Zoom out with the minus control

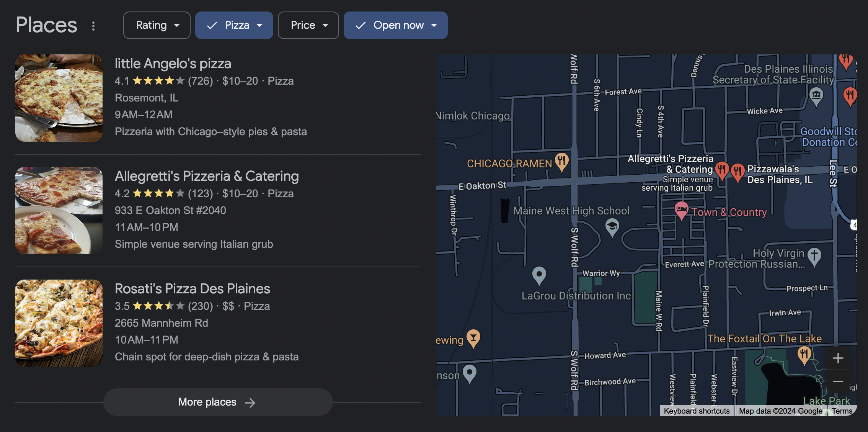pyautogui.click(x=838, y=381)
